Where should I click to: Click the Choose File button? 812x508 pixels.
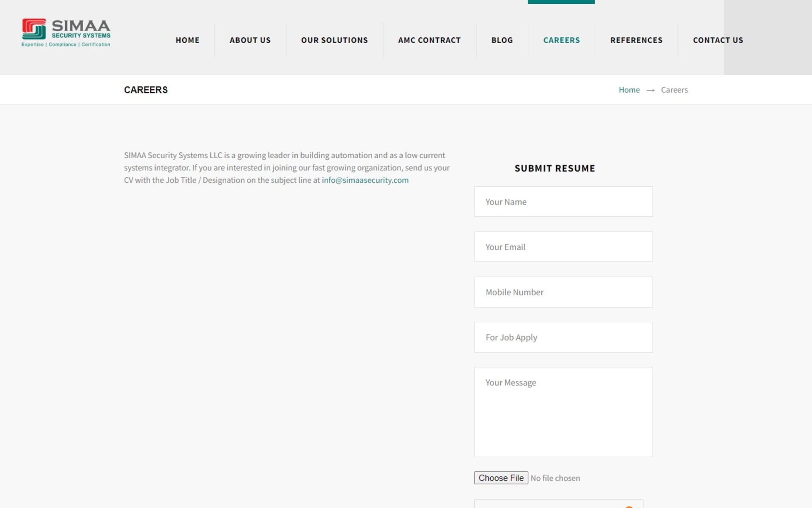click(501, 478)
